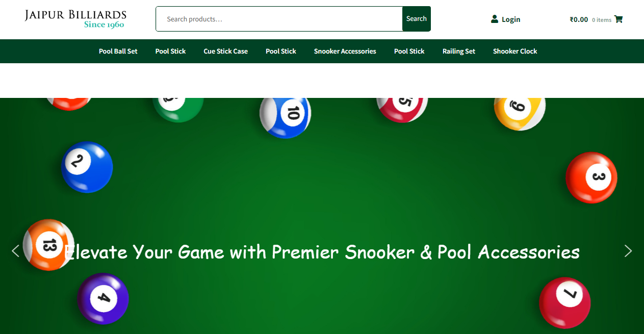Go to Snooker Accessories category
The height and width of the screenshot is (334, 644).
click(x=345, y=51)
